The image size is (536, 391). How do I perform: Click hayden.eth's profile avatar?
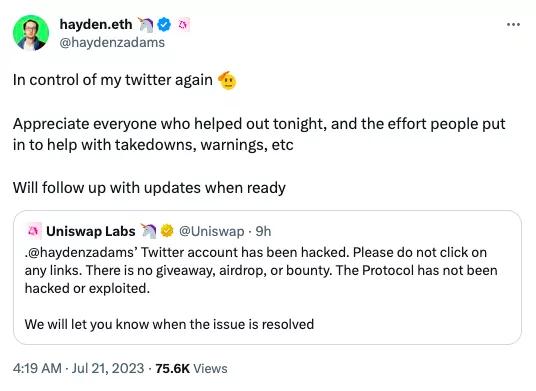31,33
